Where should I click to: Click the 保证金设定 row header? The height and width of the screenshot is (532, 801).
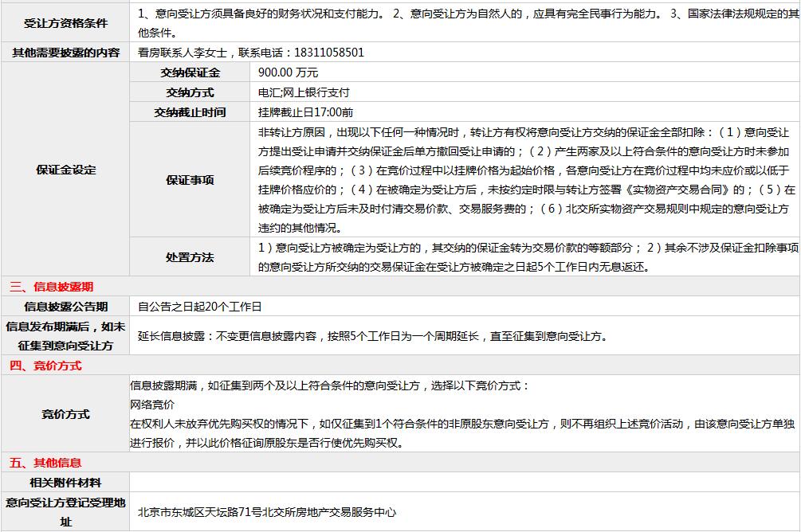tap(65, 170)
